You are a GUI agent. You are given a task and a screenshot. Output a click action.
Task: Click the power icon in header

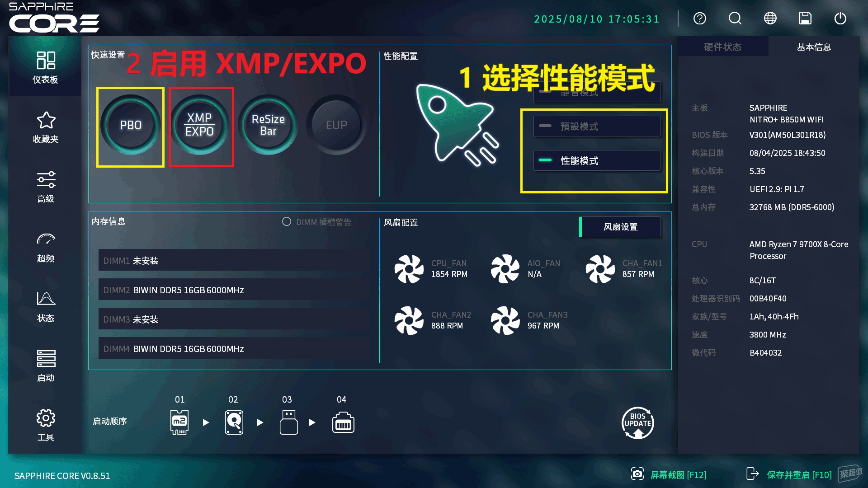click(840, 19)
